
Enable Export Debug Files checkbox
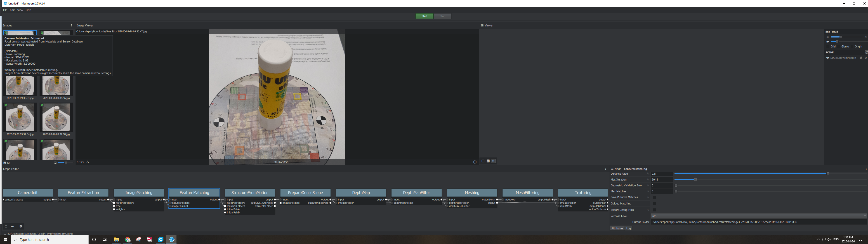pyautogui.click(x=654, y=210)
